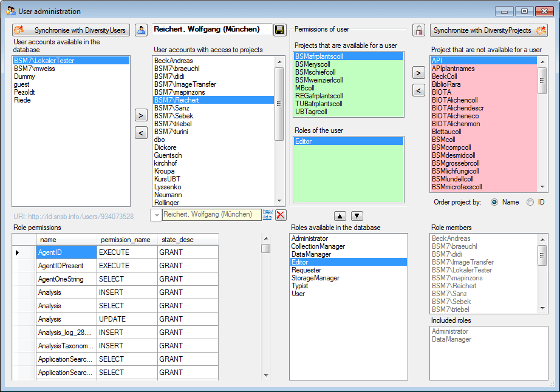Open dropdown arrow left of yellow name field
Screen dimensions: 560x392
click(x=157, y=215)
